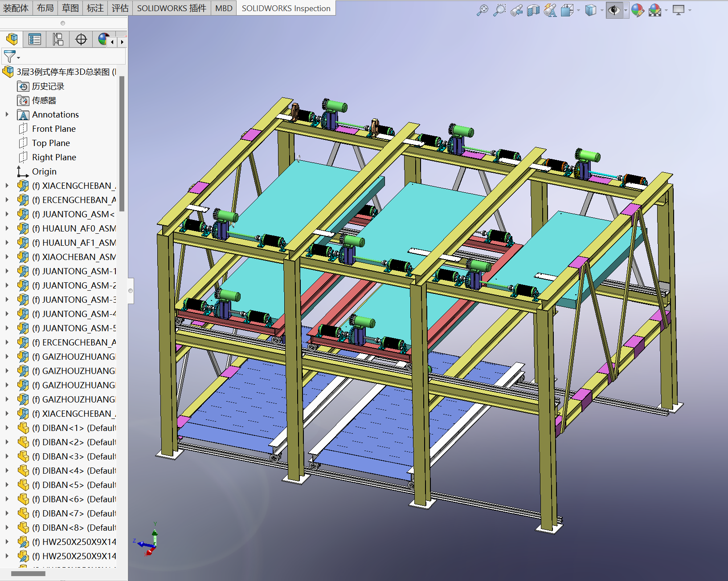Click the Edit Appearance color ball icon
The image size is (728, 581).
(x=638, y=10)
